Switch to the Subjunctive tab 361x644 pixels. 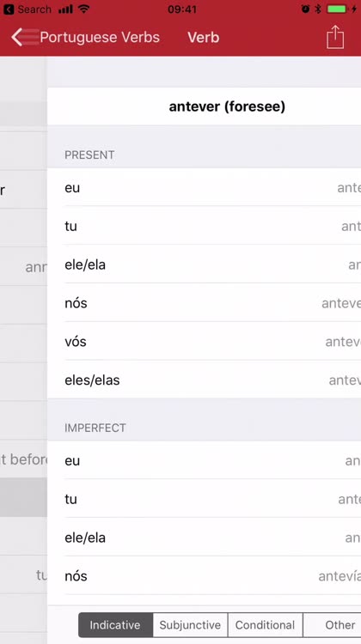tap(190, 625)
